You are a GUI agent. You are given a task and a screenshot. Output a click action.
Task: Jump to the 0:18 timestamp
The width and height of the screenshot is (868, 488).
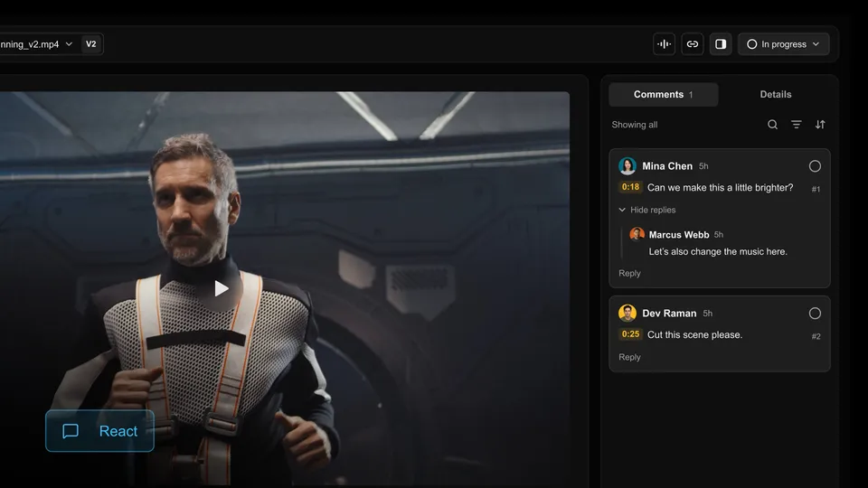[630, 187]
